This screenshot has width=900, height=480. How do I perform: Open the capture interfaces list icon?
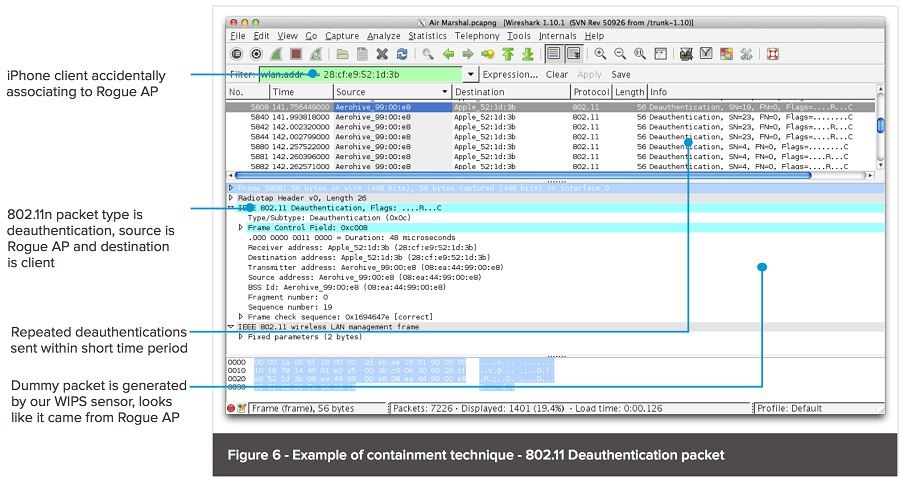[x=236, y=54]
